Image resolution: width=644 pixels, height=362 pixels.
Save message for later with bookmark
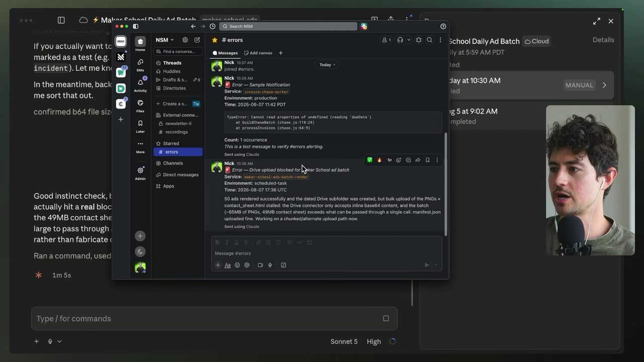(427, 160)
